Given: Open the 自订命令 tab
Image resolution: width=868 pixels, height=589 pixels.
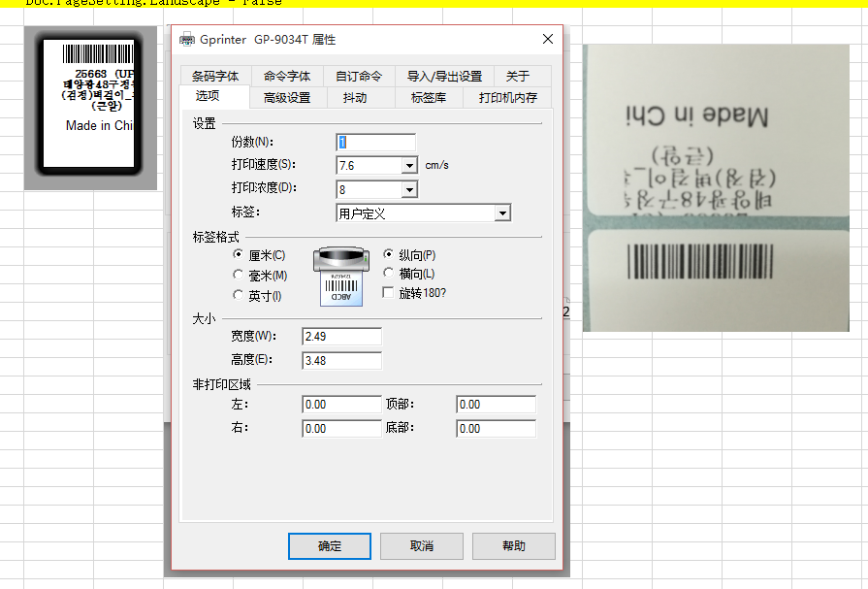Looking at the screenshot, I should pyautogui.click(x=359, y=76).
